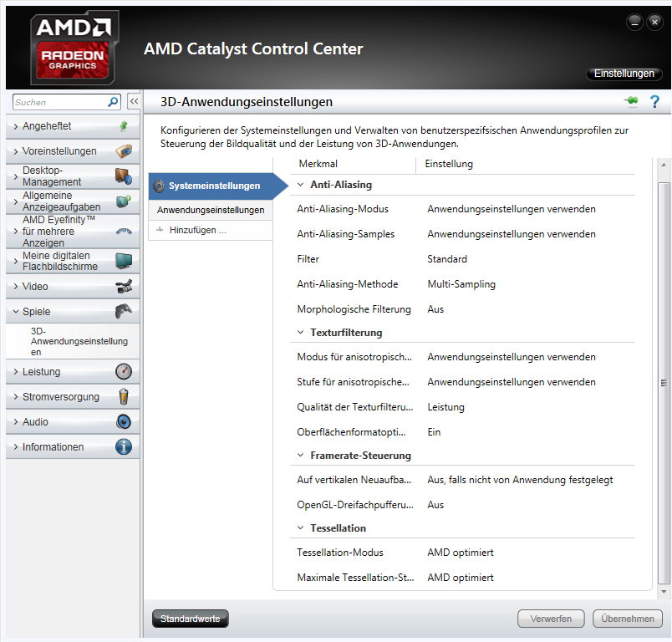Click the green pin icon in header
The image size is (672, 642).
tap(631, 100)
